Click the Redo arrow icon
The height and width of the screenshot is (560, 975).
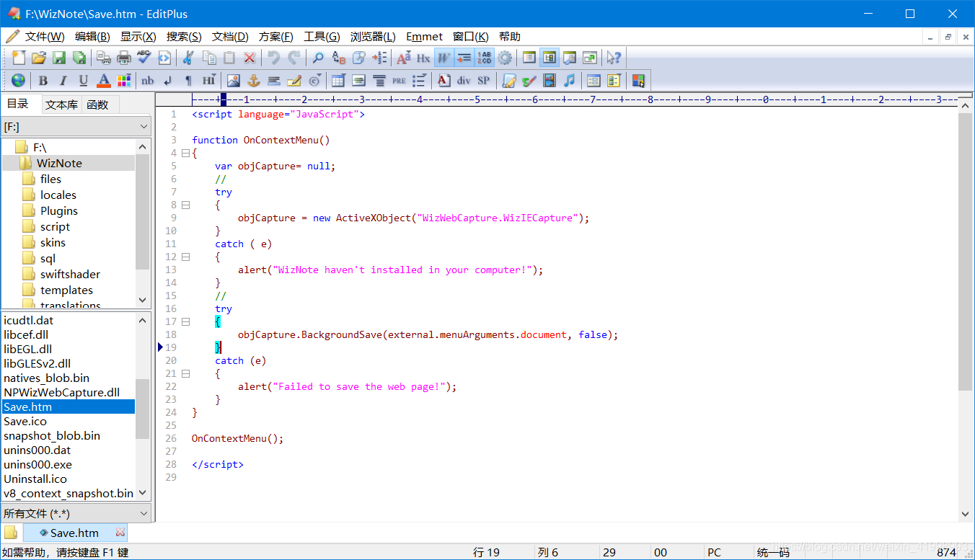[x=294, y=58]
